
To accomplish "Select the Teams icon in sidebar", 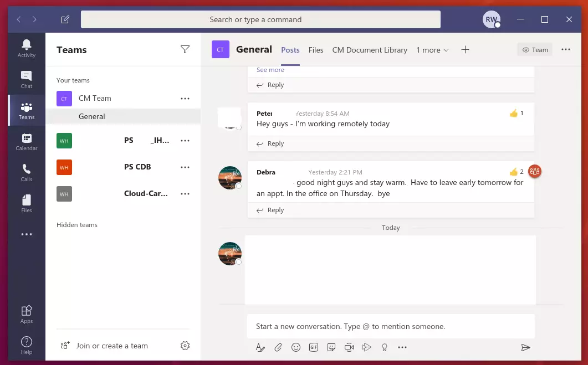I will coord(26,111).
